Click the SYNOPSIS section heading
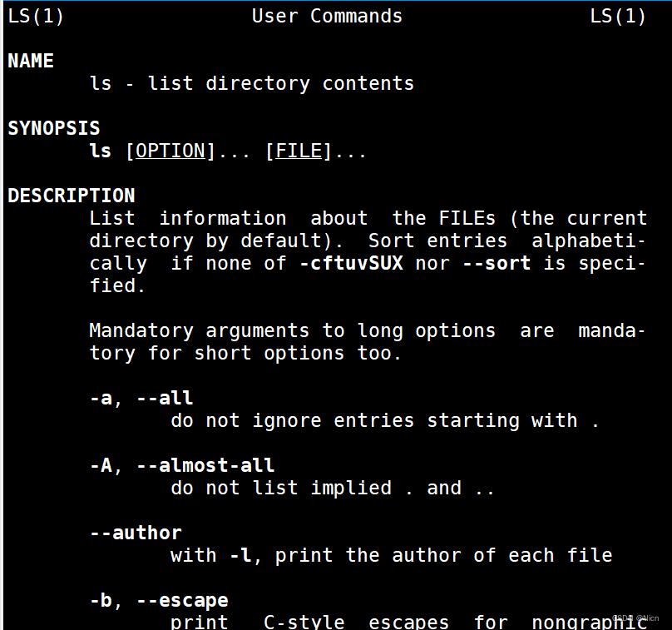This screenshot has height=630, width=672. 54,128
